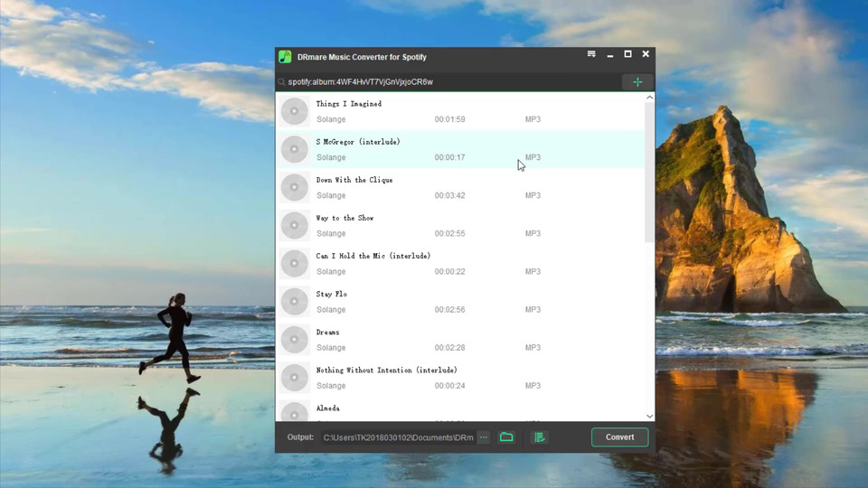Viewport: 868px width, 488px height.
Task: Click the 00:02:56 duration text
Action: pos(449,310)
